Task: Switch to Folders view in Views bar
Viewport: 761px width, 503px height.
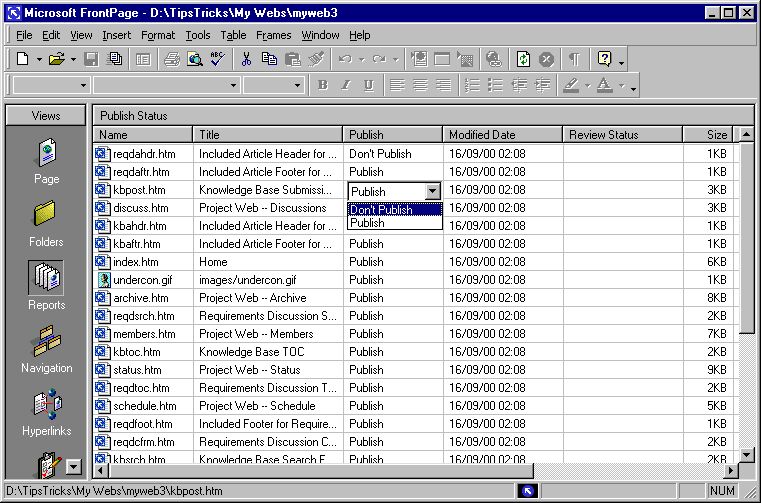Action: click(x=46, y=224)
